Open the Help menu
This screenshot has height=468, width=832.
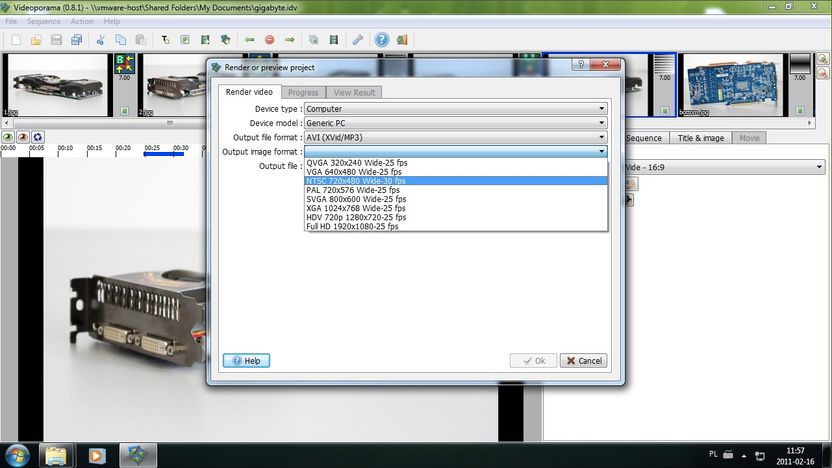[111, 21]
